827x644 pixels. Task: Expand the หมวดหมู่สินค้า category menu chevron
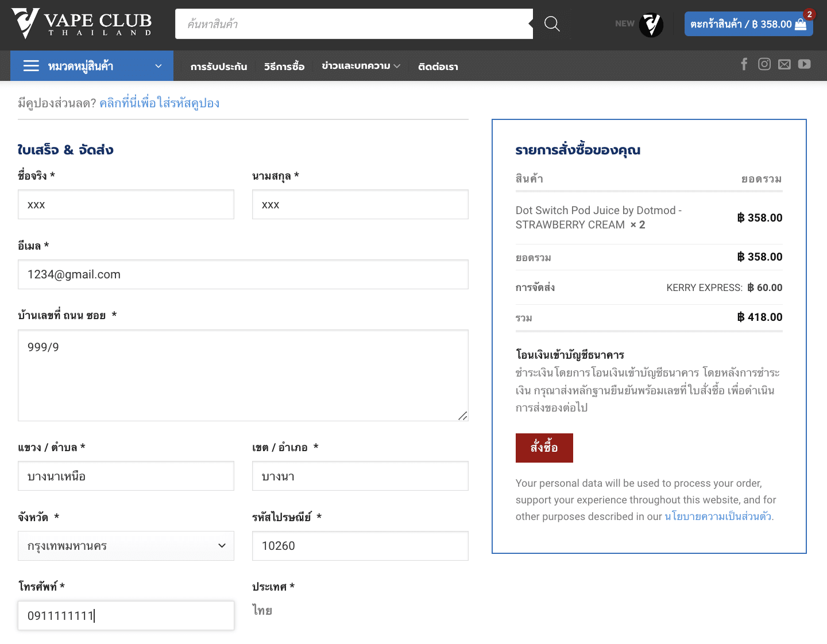tap(158, 65)
